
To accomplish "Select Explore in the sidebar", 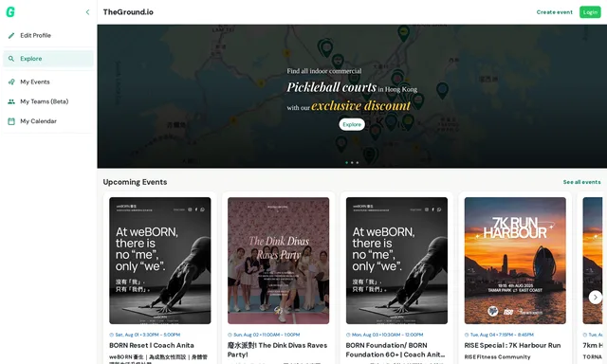I will [48, 59].
